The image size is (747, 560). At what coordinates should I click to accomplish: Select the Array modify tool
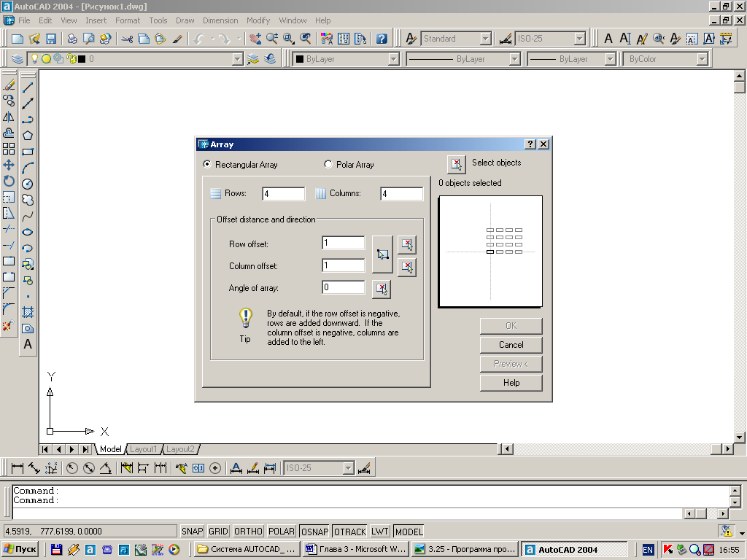click(9, 149)
